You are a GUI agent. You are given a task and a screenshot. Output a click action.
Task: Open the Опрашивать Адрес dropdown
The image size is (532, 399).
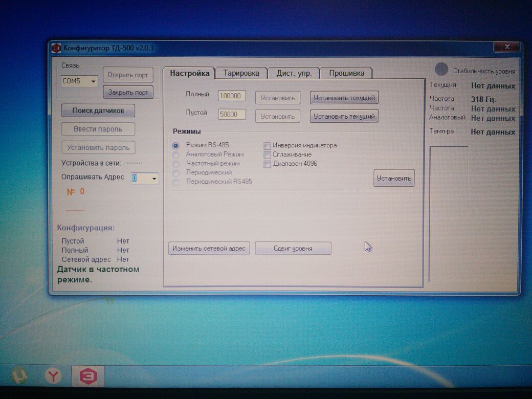[x=153, y=179]
